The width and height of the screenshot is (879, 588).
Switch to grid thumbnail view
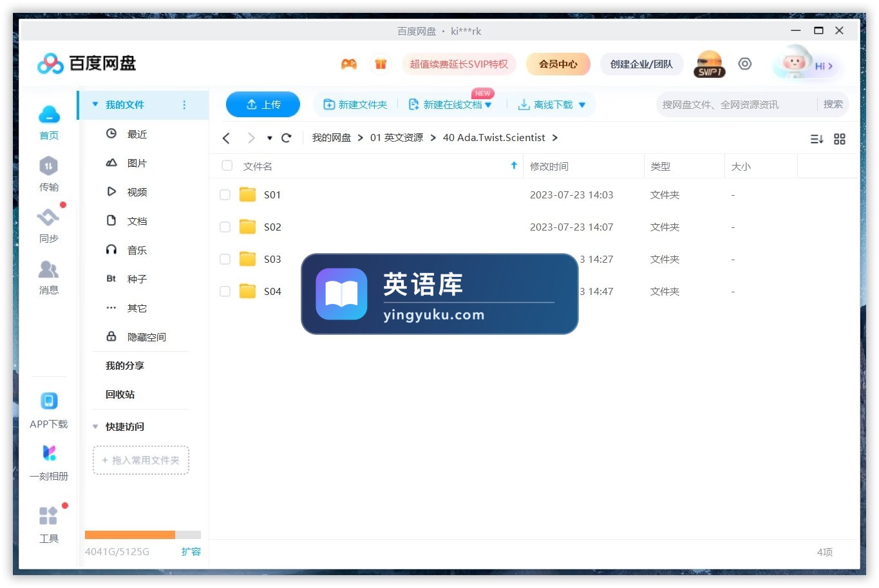[840, 139]
